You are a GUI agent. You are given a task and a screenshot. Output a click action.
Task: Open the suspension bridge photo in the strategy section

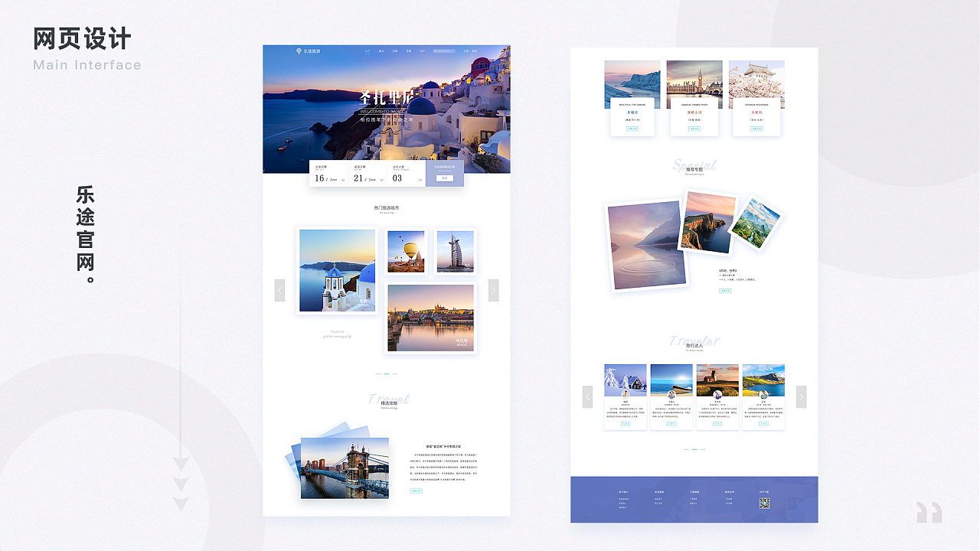[x=345, y=468]
